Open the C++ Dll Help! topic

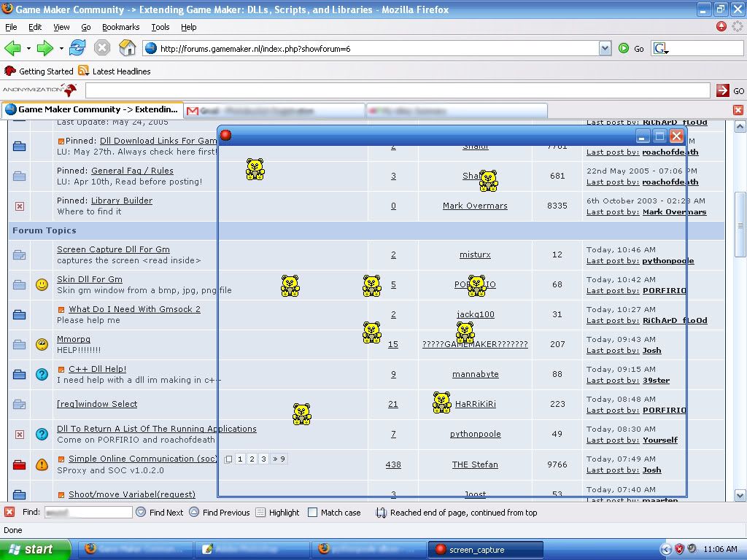click(x=97, y=369)
